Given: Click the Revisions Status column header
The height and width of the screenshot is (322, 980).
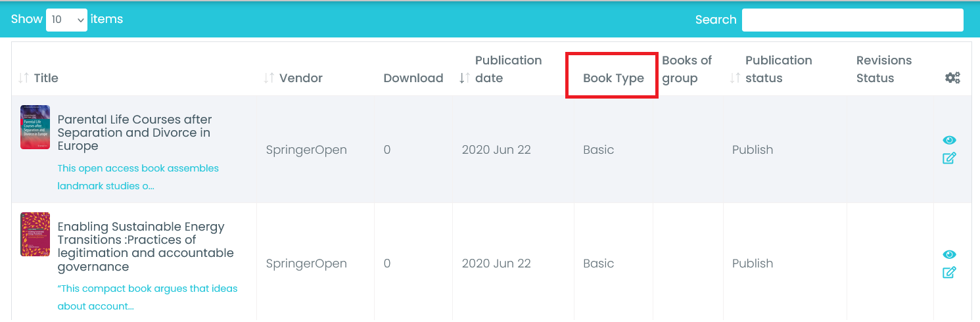Looking at the screenshot, I should click(883, 69).
